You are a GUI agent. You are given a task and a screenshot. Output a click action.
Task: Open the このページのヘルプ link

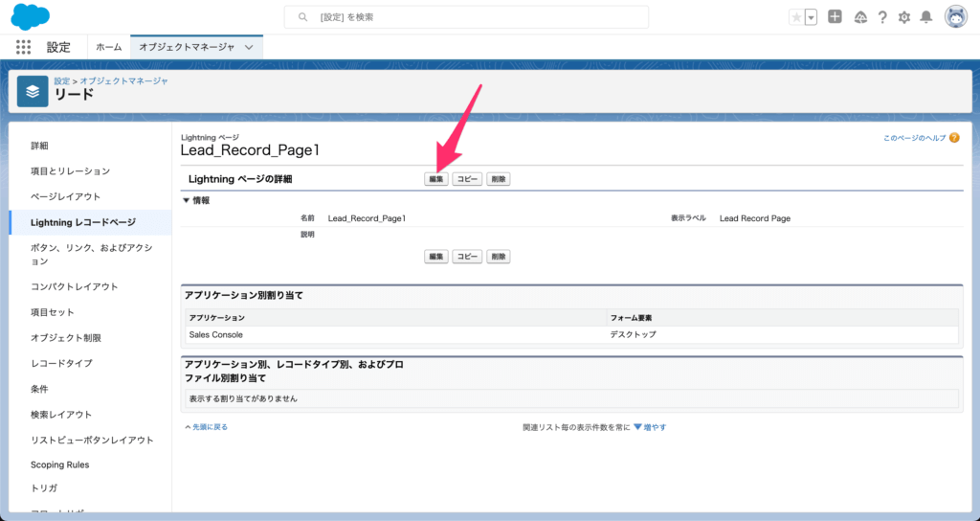pyautogui.click(x=914, y=138)
